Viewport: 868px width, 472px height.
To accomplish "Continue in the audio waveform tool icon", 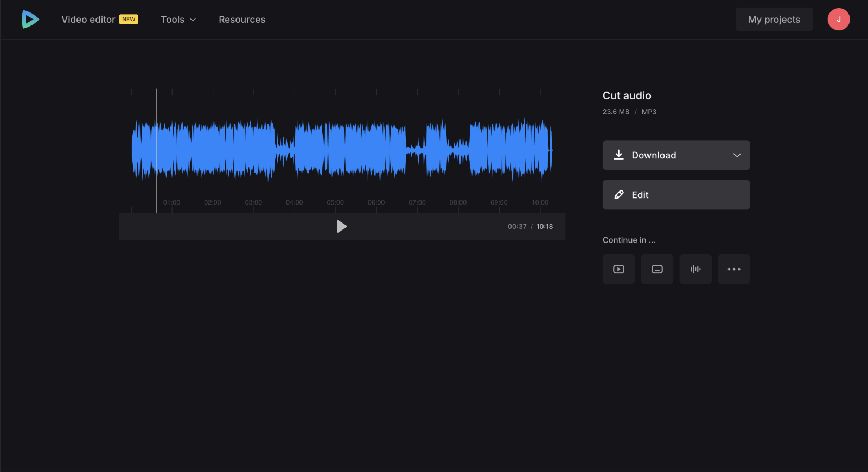I will click(695, 269).
